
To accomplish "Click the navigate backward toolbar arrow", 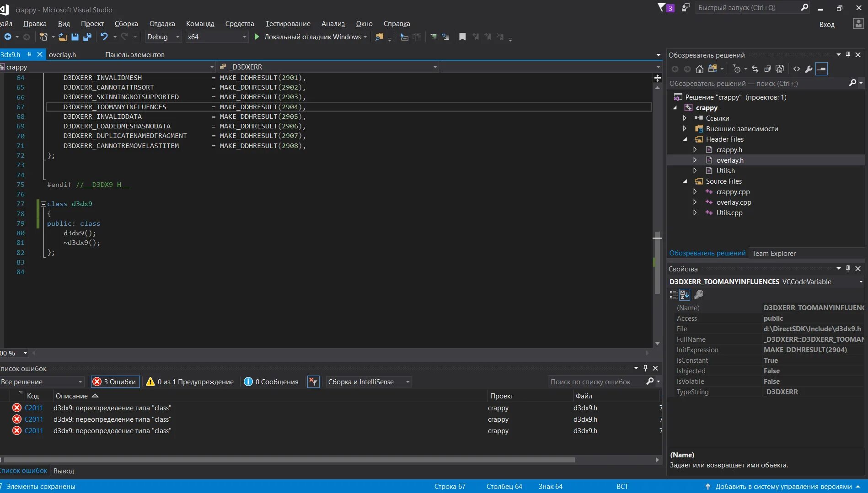I will coord(8,37).
